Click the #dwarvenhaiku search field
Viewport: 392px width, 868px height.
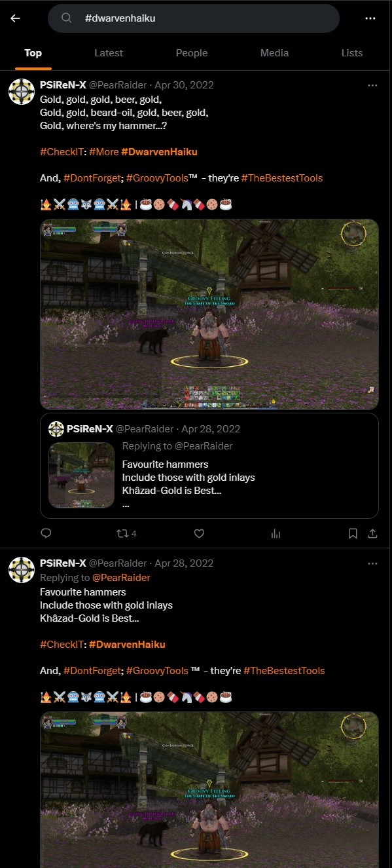tap(194, 18)
